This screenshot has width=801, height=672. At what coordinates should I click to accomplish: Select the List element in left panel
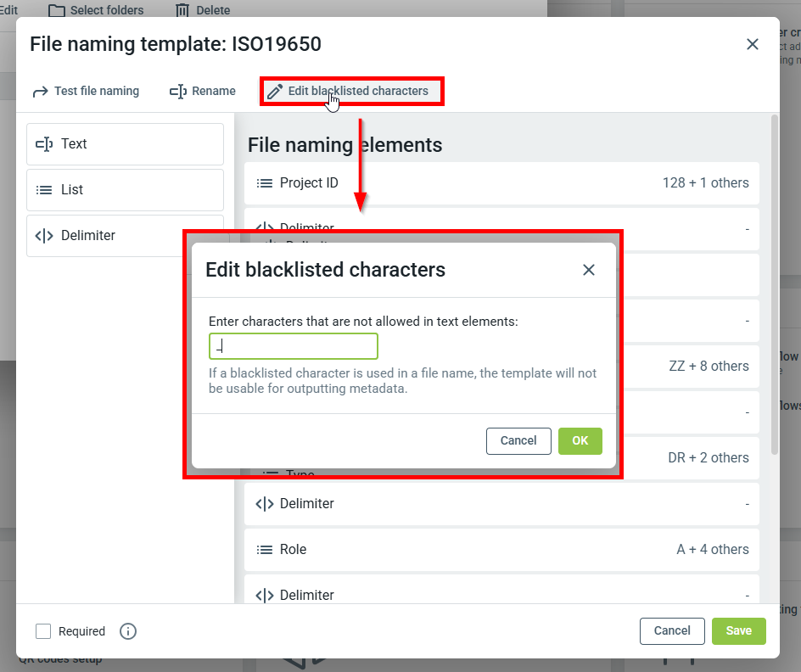coord(125,190)
